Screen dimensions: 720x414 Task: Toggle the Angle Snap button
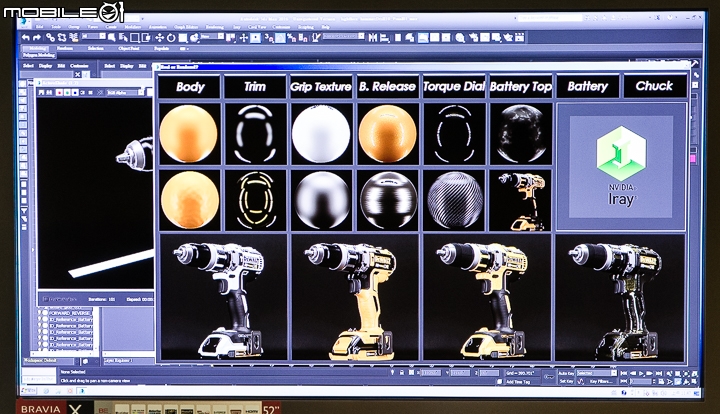point(281,38)
